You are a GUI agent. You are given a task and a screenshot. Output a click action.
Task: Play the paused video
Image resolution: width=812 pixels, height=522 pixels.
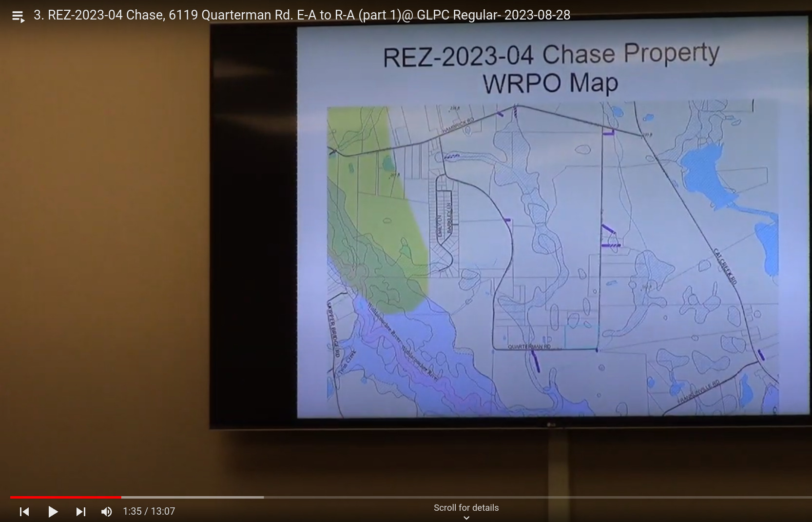53,511
